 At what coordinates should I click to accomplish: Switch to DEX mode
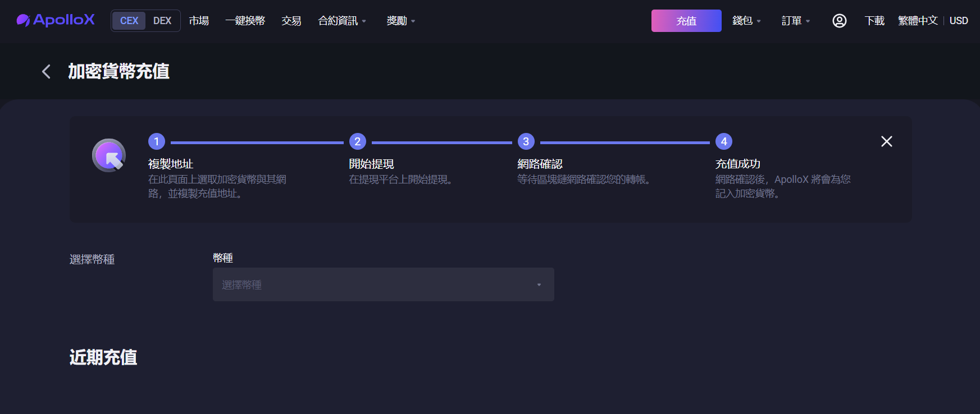coord(162,21)
